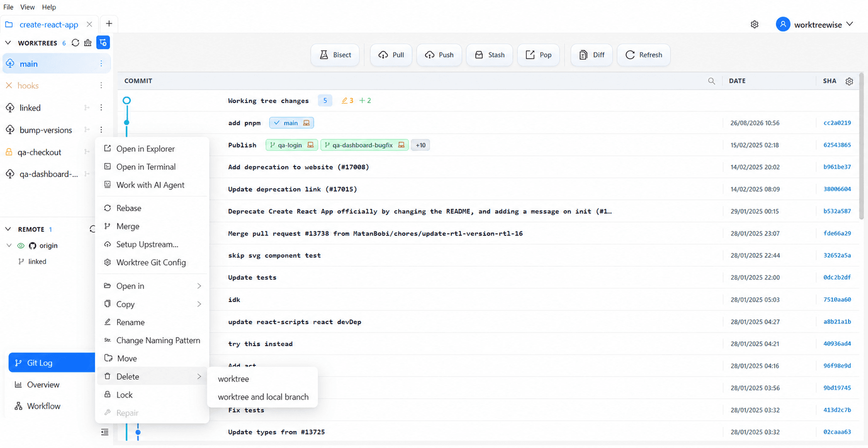Open the worktreewise account dropdown
Viewport: 868px width, 448px height.
click(850, 24)
